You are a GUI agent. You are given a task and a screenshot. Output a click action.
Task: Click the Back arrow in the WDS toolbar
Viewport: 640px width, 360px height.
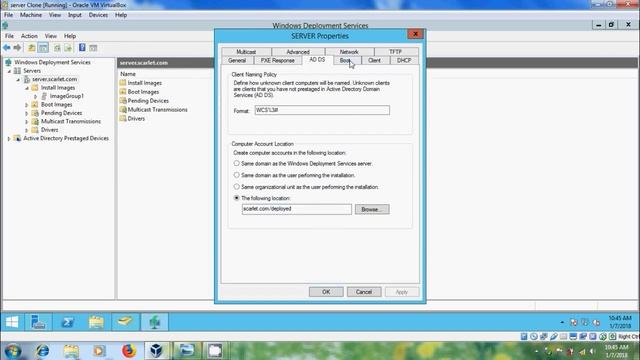pos(7,48)
